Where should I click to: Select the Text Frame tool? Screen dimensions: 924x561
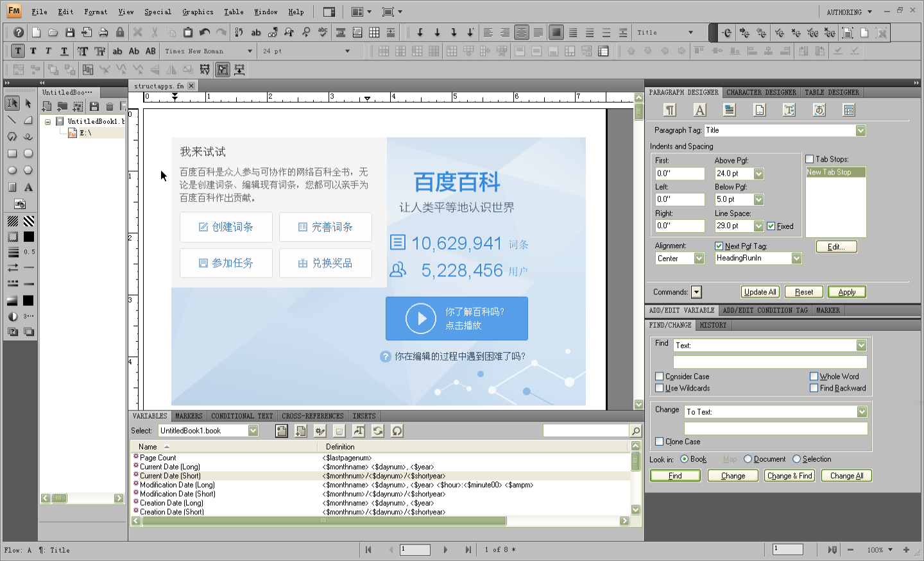[x=11, y=187]
